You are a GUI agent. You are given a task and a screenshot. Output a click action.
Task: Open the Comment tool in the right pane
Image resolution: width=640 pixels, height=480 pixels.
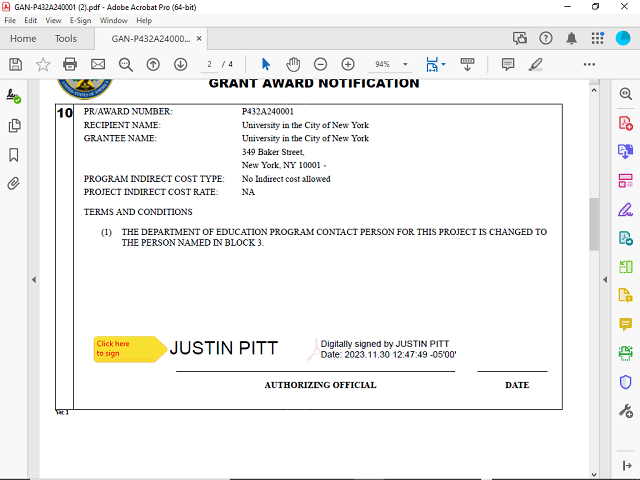(x=626, y=324)
